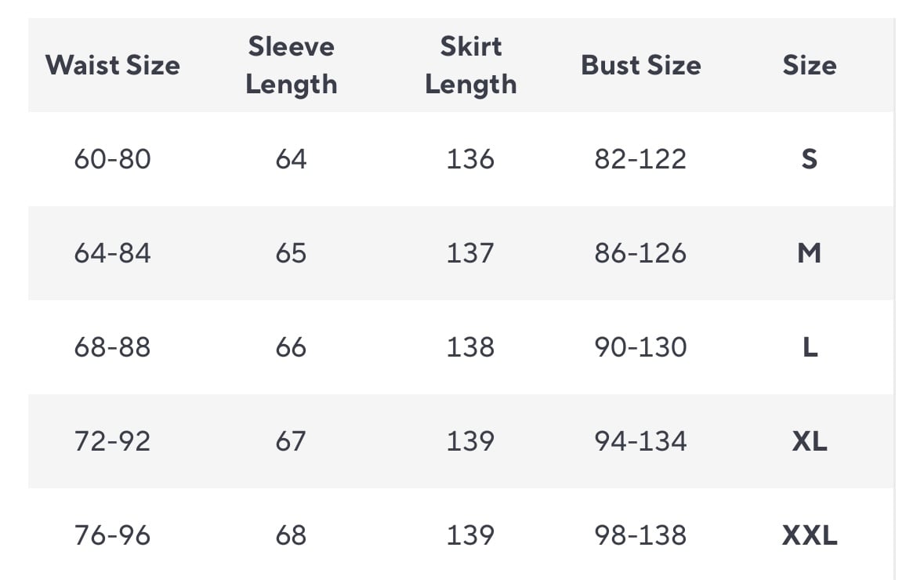The height and width of the screenshot is (580, 924).
Task: Click the Waist Size column header
Action: tap(112, 65)
